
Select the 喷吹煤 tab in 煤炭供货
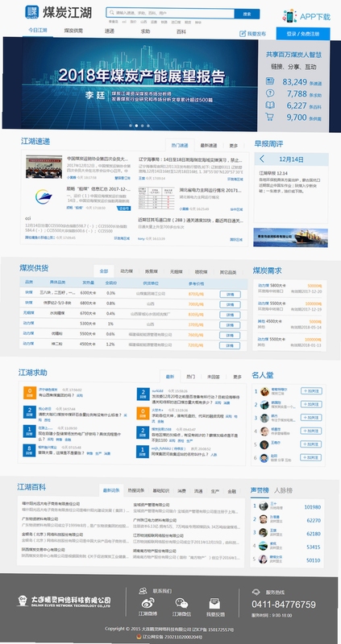click(202, 272)
